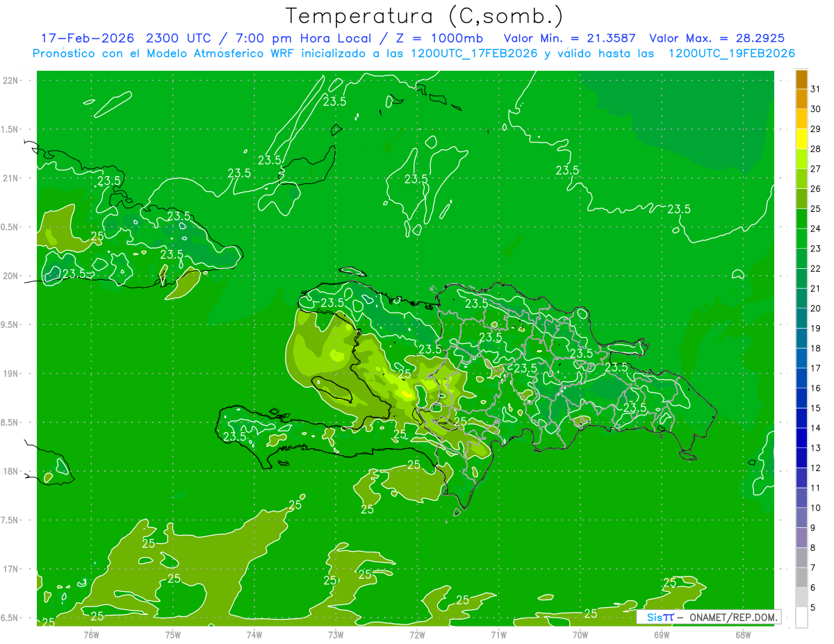834x644 pixels.
Task: Click the 72W longitude axis label
Action: coord(417,635)
